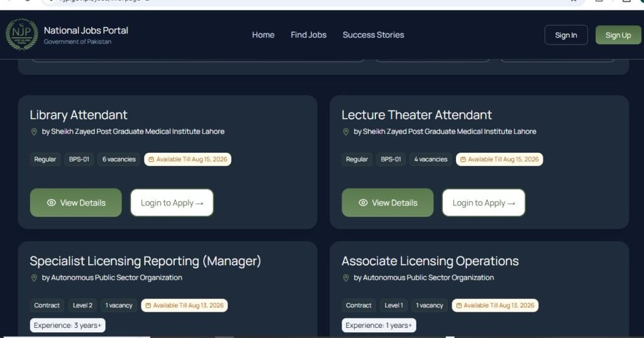
Task: Click BPS-01 tag on Library Attendant card
Action: pyautogui.click(x=79, y=159)
